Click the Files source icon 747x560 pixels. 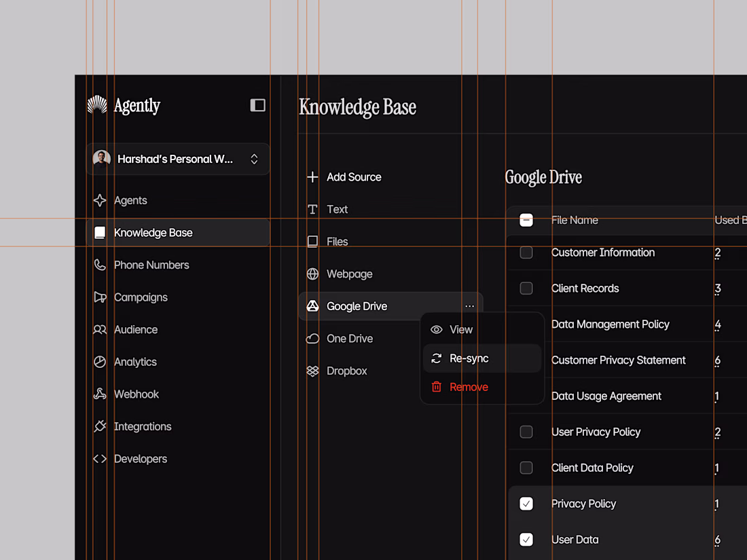pyautogui.click(x=312, y=242)
